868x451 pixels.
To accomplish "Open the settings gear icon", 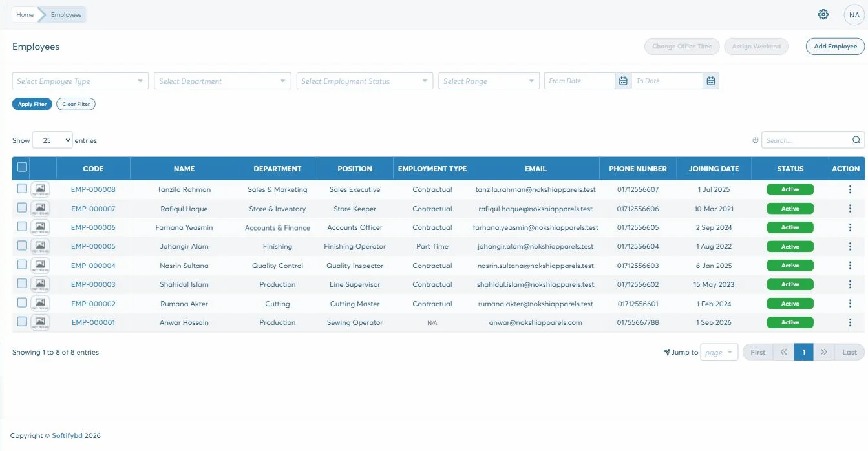I will [x=823, y=14].
